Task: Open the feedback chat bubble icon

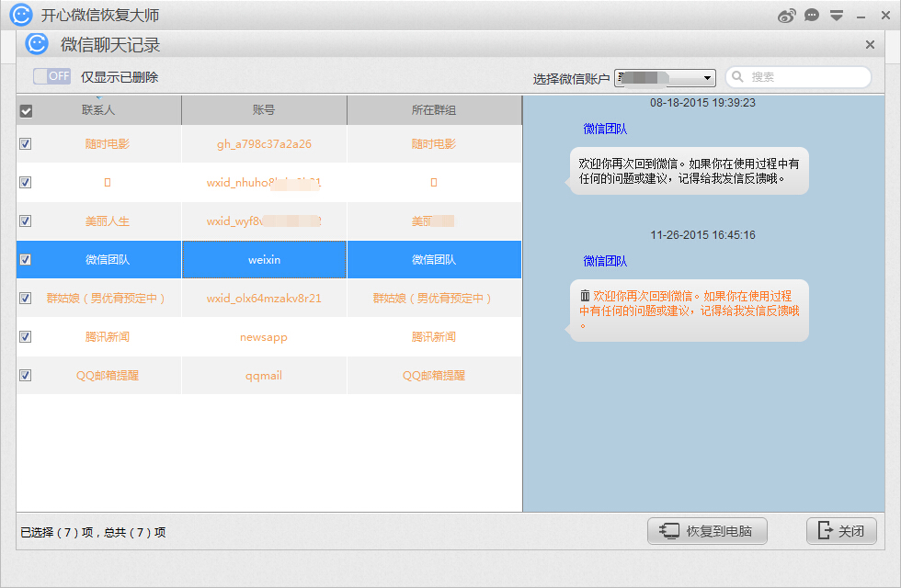Action: click(811, 16)
